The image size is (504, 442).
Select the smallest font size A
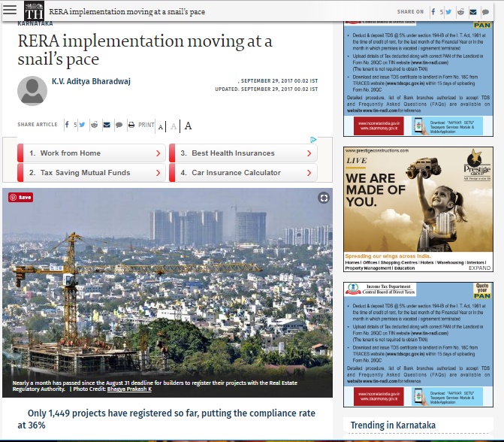(x=161, y=127)
